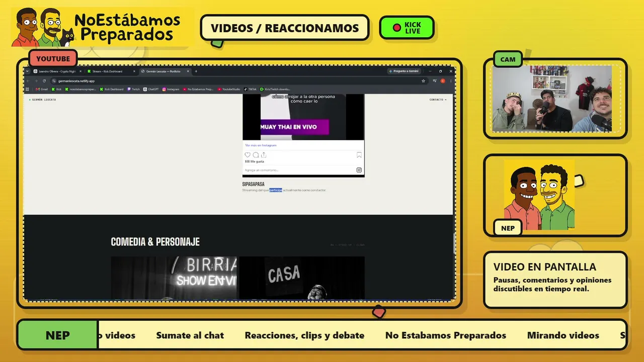
Task: Click the '108 Me gusta' like count
Action: pyautogui.click(x=254, y=161)
